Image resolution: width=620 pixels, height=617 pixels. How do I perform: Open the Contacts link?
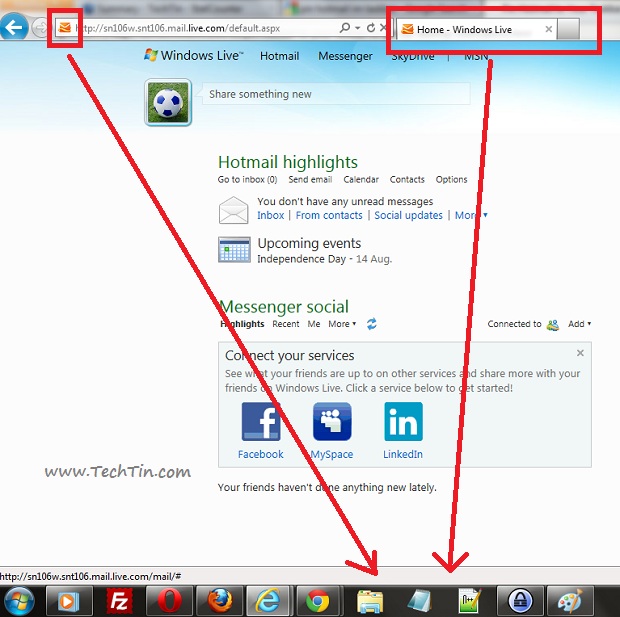(x=407, y=180)
